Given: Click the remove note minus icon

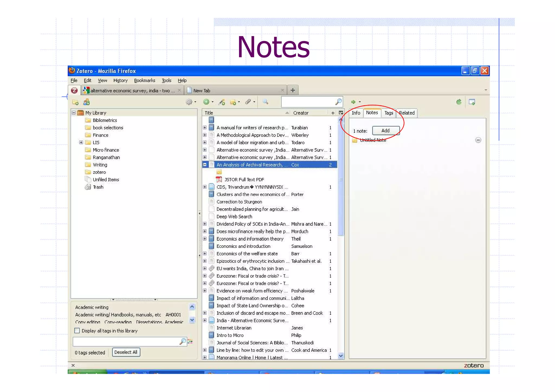Looking at the screenshot, I should [x=478, y=140].
